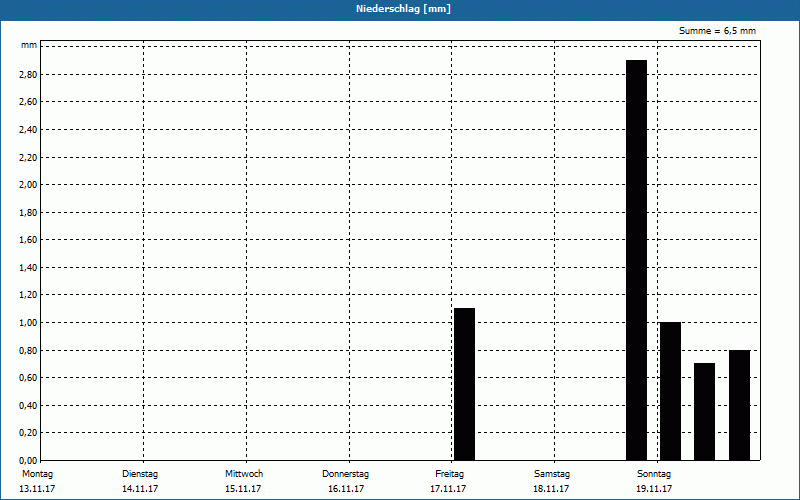800x500 pixels.
Task: Click the Sunday bar reaching 0,70 mm
Action: pos(705,411)
